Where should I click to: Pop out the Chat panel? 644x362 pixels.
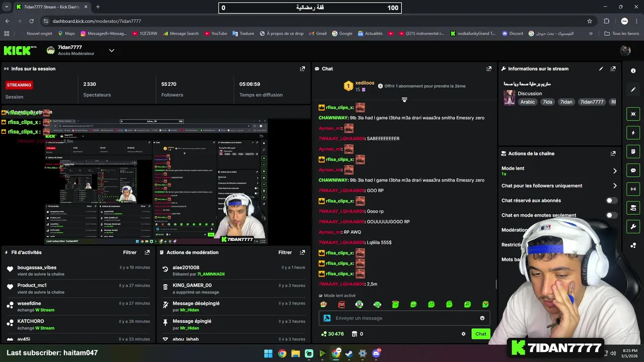pos(489,69)
